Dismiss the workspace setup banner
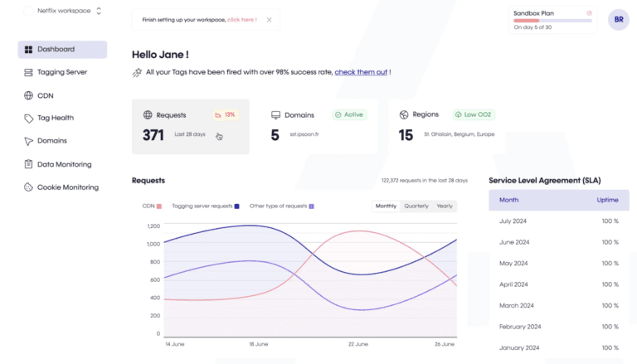Screen dimensions: 637x364 [269, 19]
